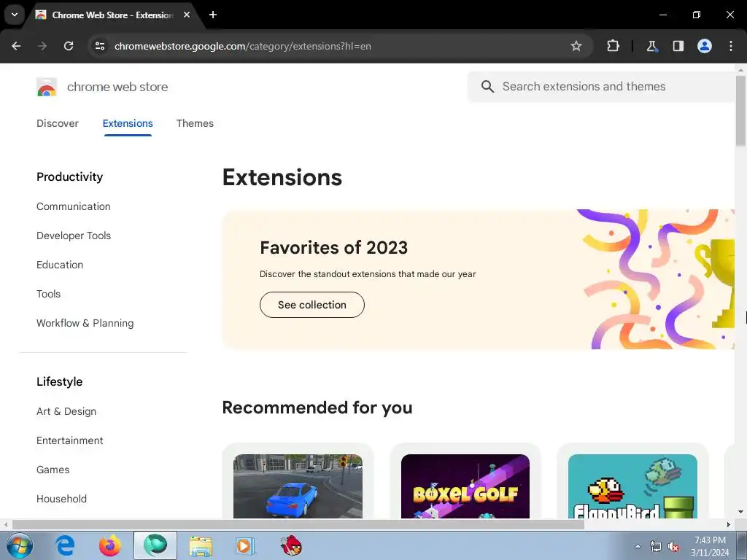Open the media player taskbar icon
Viewport: 747px width, 560px height.
(245, 545)
